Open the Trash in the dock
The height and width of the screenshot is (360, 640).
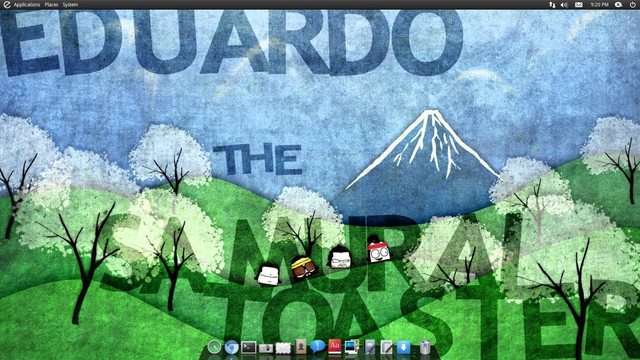425,347
